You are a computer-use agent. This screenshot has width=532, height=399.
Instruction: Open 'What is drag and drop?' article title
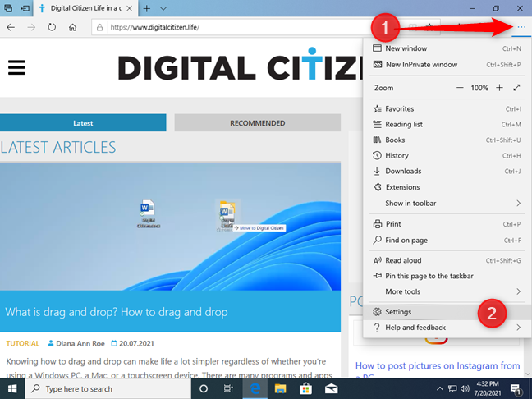117,312
